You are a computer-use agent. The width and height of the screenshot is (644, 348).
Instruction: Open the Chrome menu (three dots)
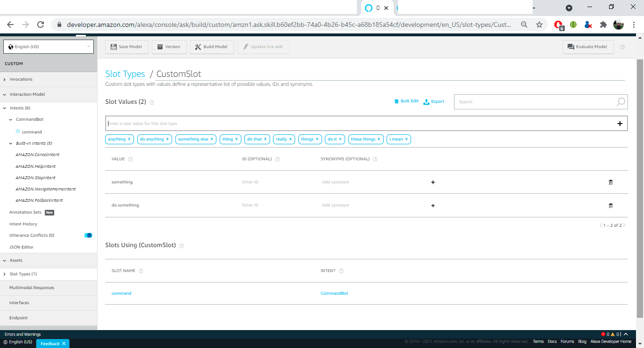pos(633,25)
